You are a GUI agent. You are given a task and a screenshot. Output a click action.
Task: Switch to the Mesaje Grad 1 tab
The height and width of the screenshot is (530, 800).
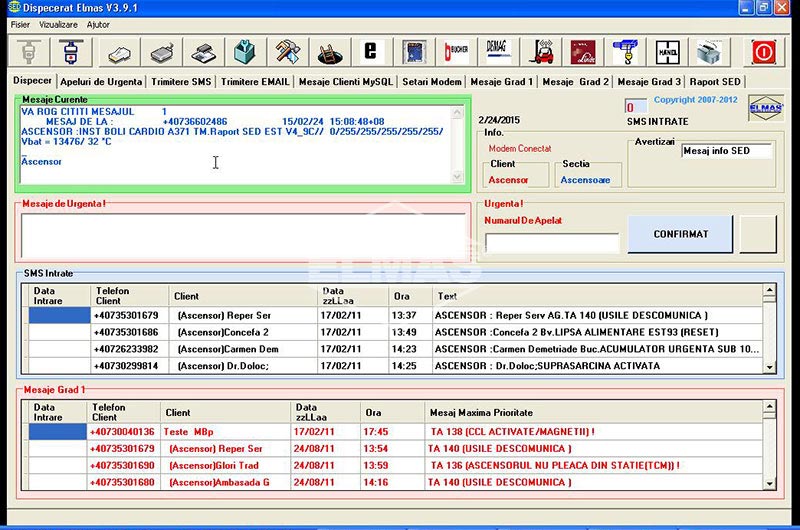[502, 82]
